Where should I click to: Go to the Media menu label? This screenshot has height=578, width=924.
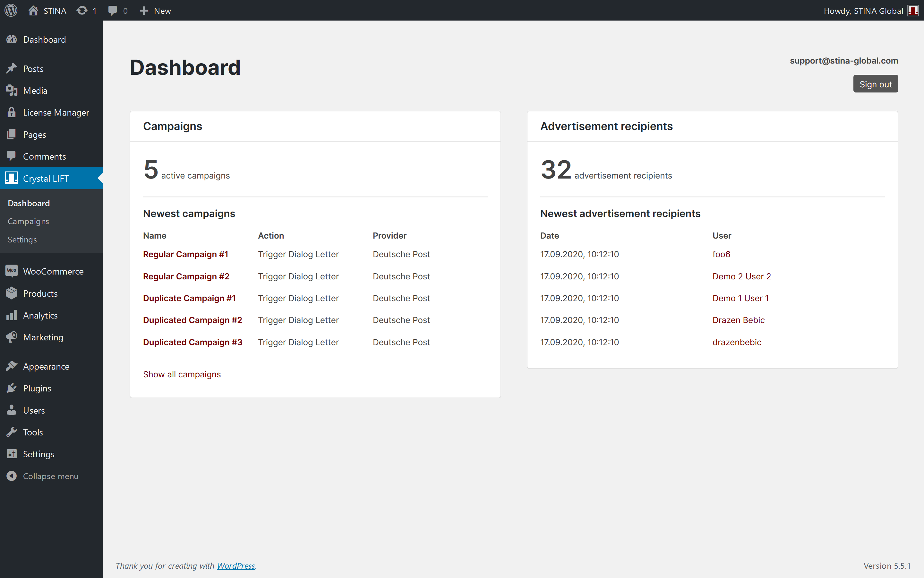pyautogui.click(x=35, y=91)
